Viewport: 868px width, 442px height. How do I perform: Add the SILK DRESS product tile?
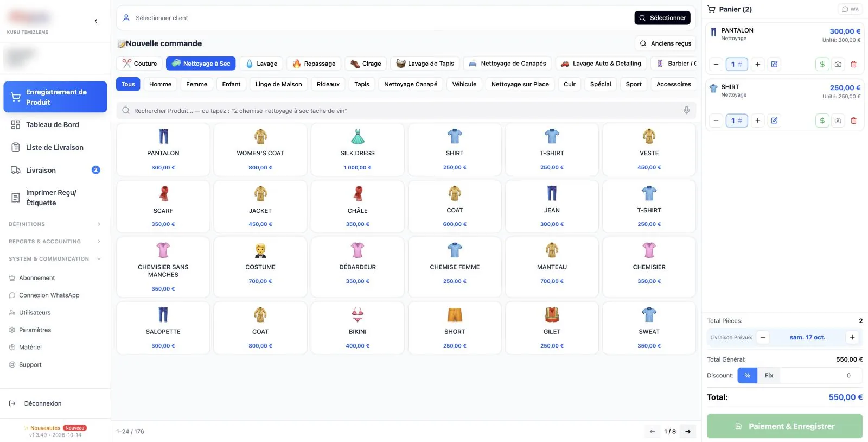click(358, 150)
